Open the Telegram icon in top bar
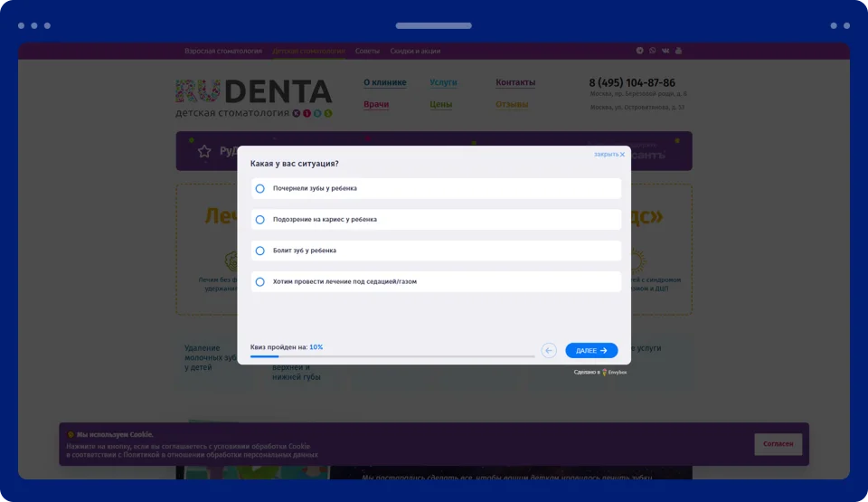The width and height of the screenshot is (868, 502). click(x=639, y=51)
